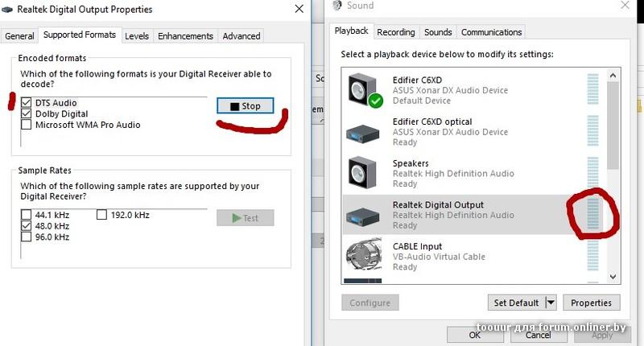Open the Sounds tab

(438, 32)
